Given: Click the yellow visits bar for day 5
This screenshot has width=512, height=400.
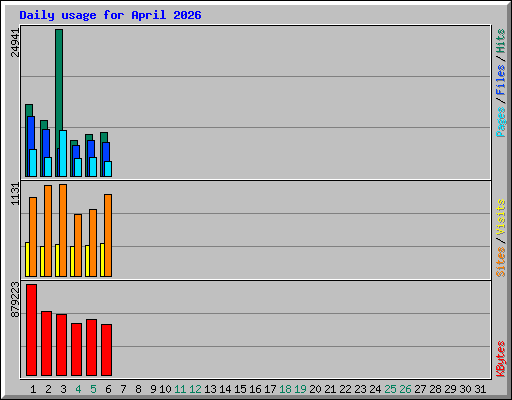Looking at the screenshot, I should [x=87, y=261].
